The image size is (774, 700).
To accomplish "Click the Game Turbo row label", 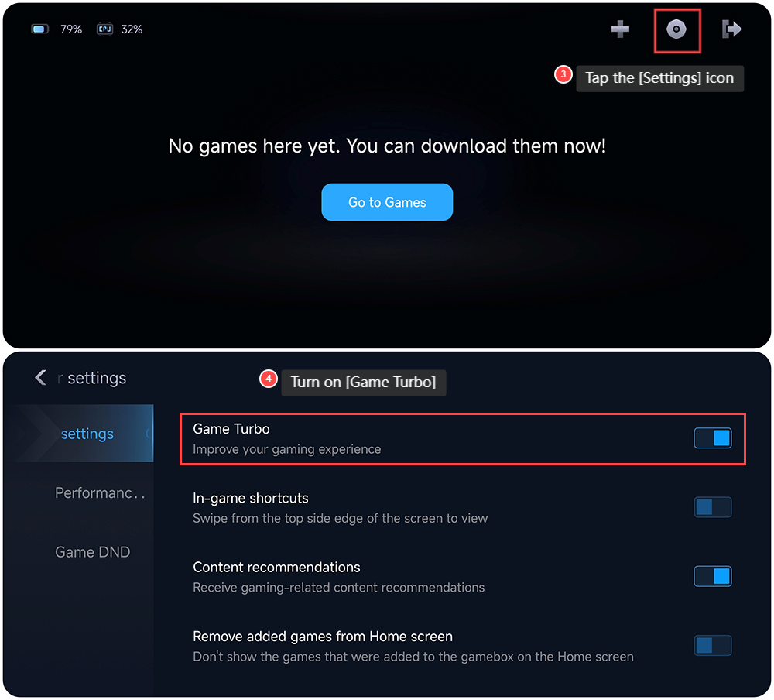I will point(231,429).
